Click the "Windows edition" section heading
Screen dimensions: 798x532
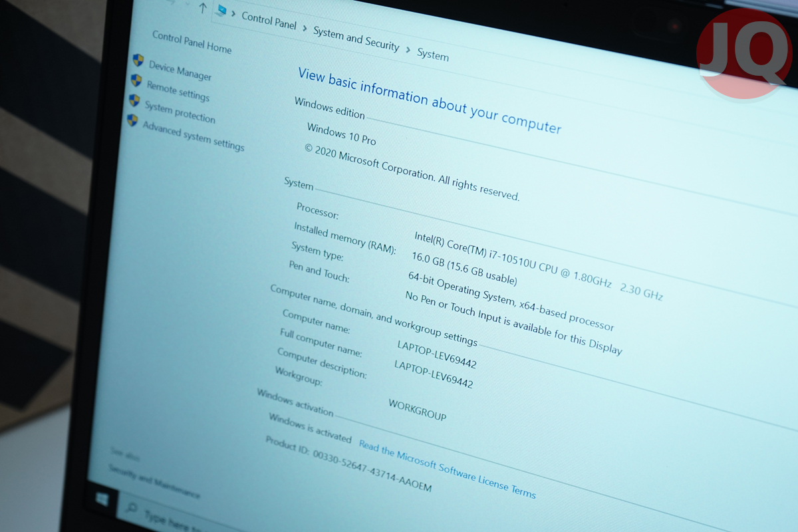[x=330, y=108]
